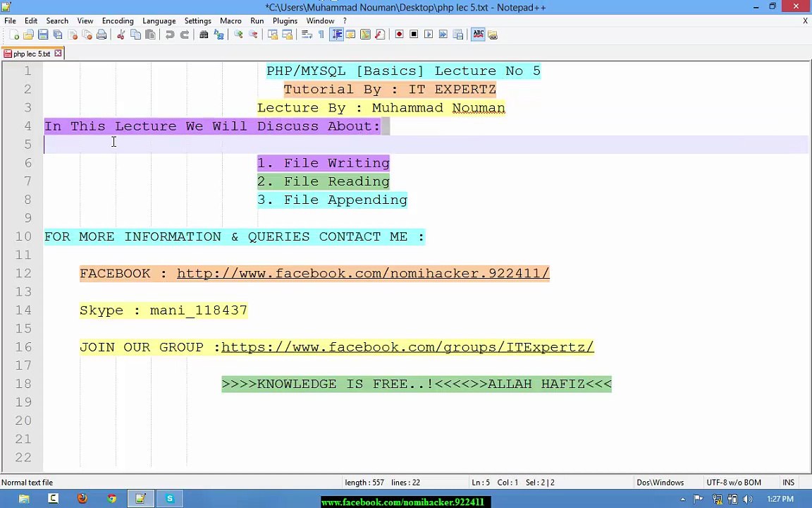Click the text '3. File Appending'

(x=332, y=200)
